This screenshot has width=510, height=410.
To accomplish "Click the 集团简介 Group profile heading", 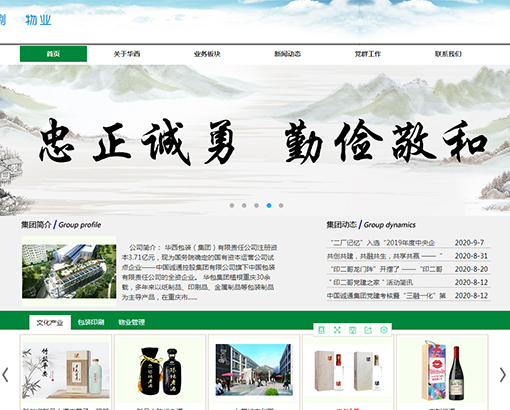I will point(61,225).
